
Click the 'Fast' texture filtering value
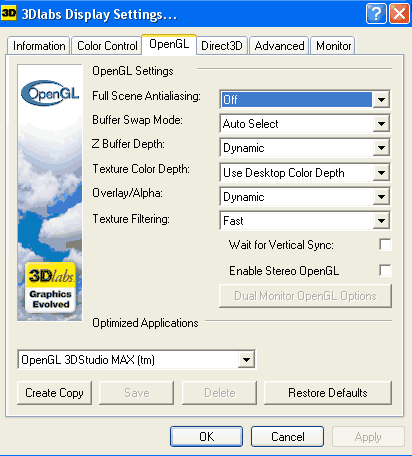click(x=233, y=221)
